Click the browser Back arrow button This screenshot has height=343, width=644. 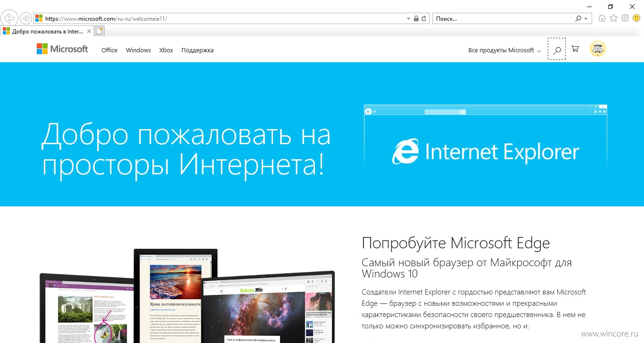[9, 18]
